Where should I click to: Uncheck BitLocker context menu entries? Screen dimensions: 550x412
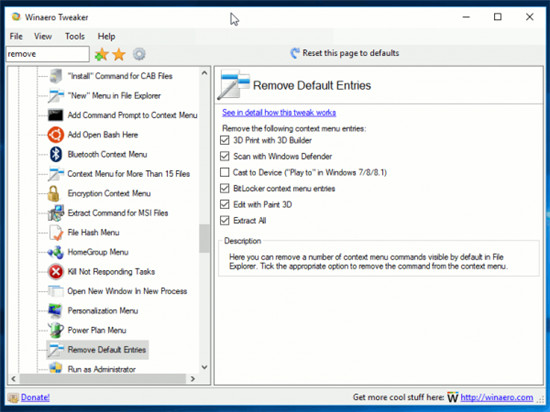click(x=224, y=189)
